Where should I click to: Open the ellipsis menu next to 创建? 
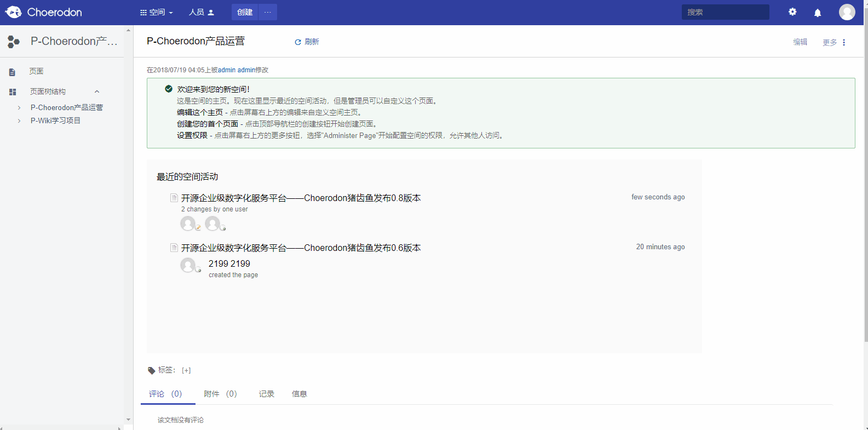pos(268,12)
